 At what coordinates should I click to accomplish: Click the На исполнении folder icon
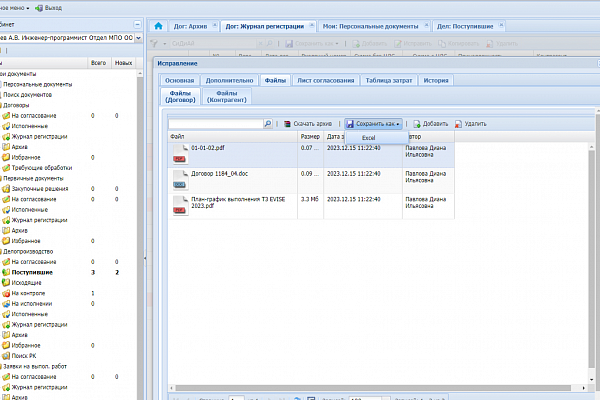click(x=6, y=304)
